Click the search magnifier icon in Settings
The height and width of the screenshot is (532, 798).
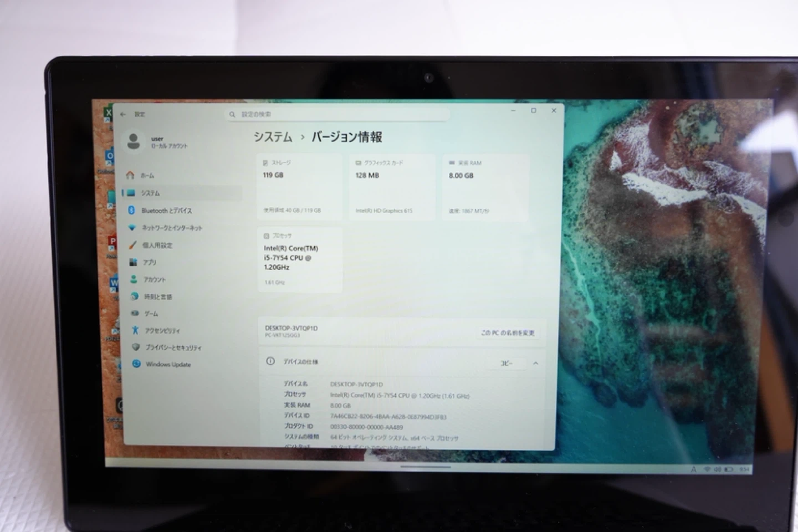point(232,114)
